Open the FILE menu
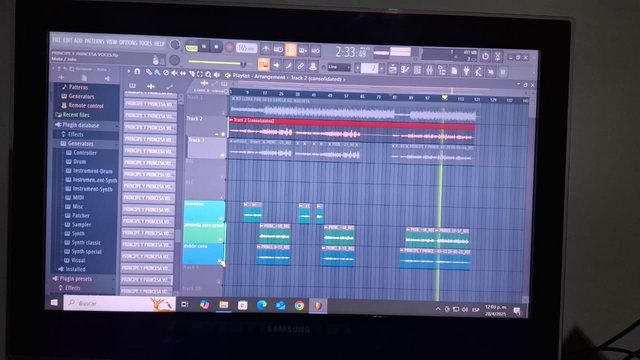The height and width of the screenshot is (360, 640). [x=57, y=40]
